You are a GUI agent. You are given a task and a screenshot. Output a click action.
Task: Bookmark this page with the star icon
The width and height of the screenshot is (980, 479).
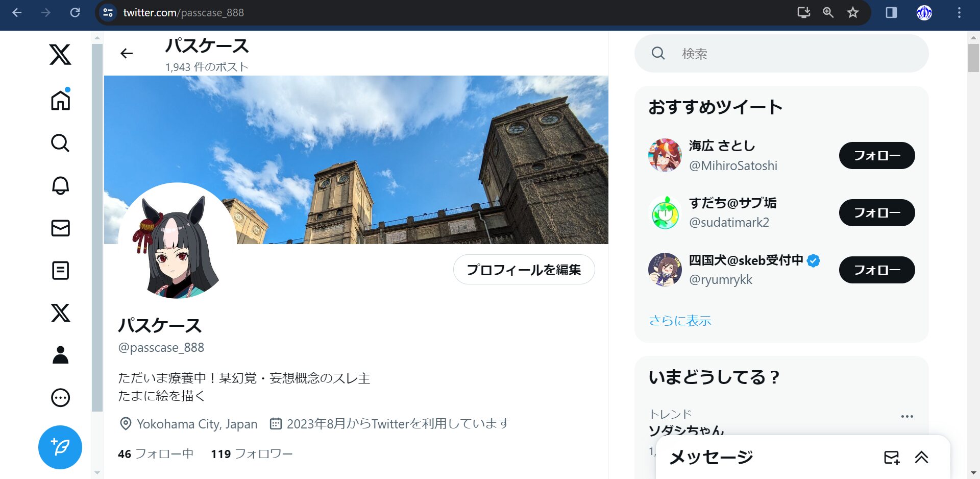pyautogui.click(x=853, y=13)
